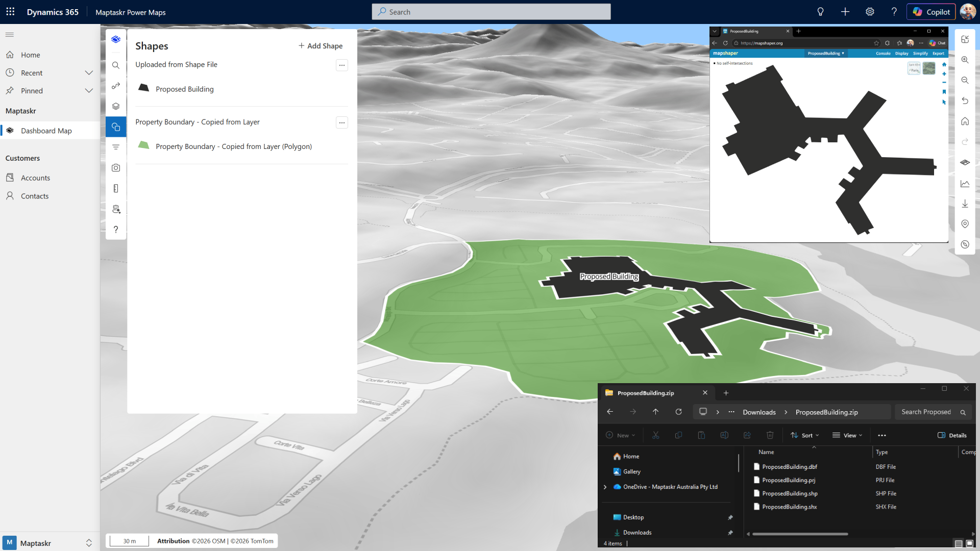The width and height of the screenshot is (980, 551).
Task: Open the map search tool
Action: tap(116, 65)
